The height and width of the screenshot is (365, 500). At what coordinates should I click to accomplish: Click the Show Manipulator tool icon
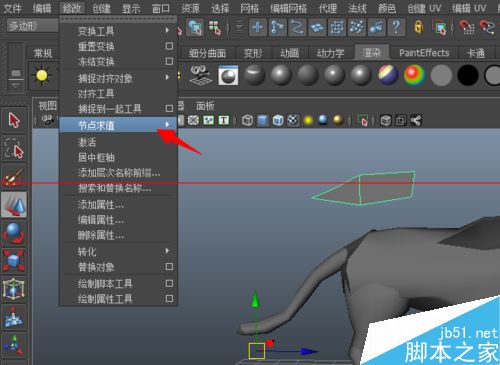click(x=14, y=345)
